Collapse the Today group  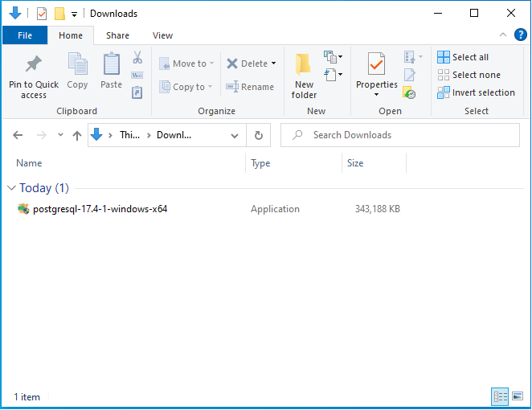(11, 188)
